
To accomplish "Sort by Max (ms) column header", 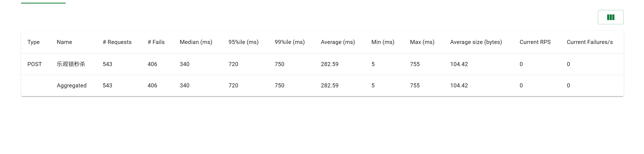I will pos(422,42).
